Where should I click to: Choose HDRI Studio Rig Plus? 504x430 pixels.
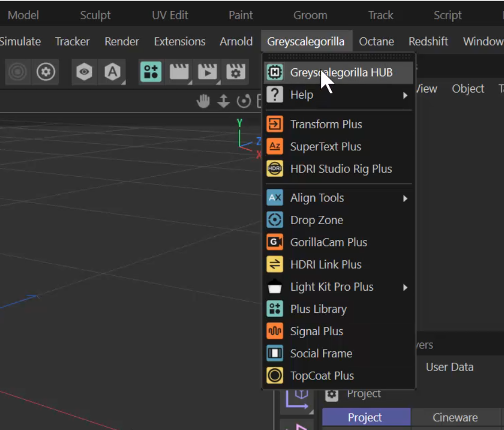tap(338, 169)
